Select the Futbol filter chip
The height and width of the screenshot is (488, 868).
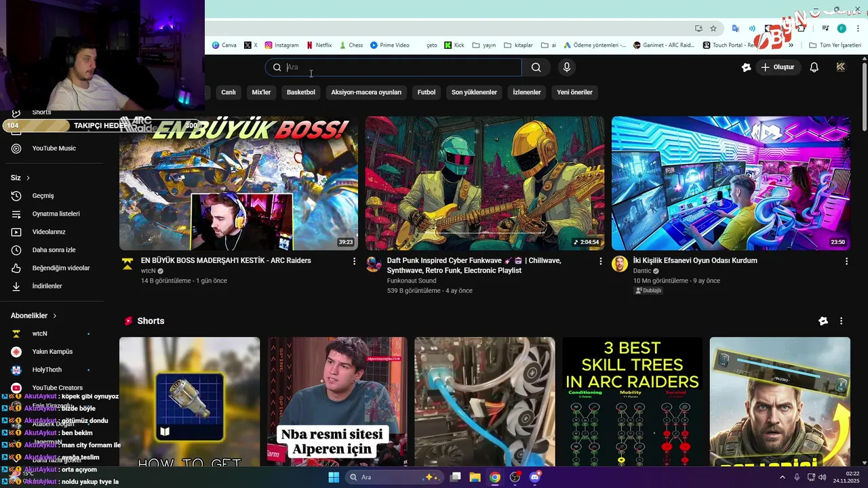(427, 92)
